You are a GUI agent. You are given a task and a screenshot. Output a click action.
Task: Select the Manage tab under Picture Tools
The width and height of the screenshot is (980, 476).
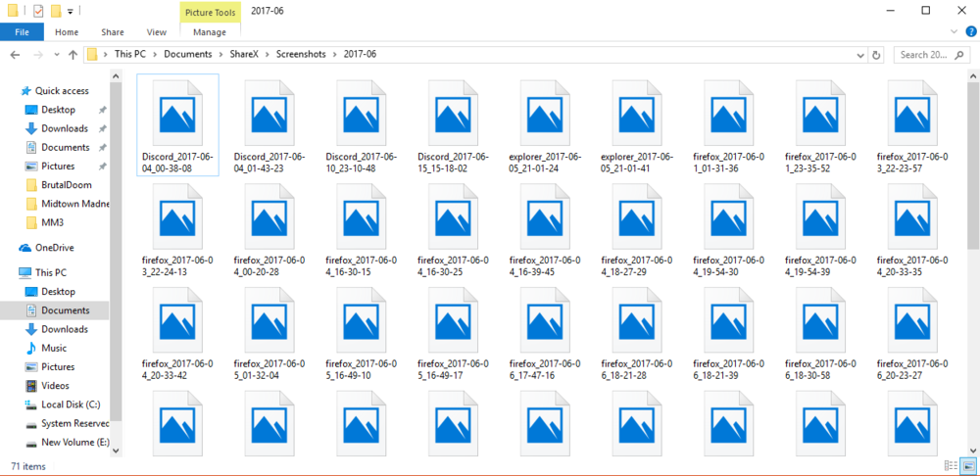(x=210, y=32)
